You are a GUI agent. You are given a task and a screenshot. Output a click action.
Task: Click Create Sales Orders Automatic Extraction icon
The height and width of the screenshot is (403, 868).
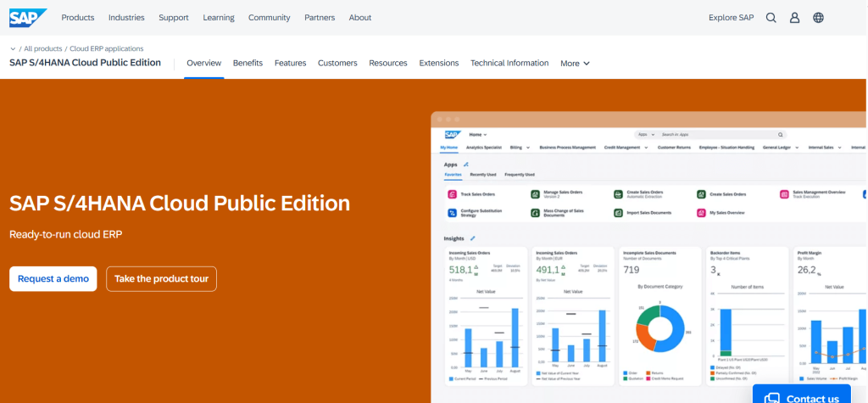[x=618, y=194]
